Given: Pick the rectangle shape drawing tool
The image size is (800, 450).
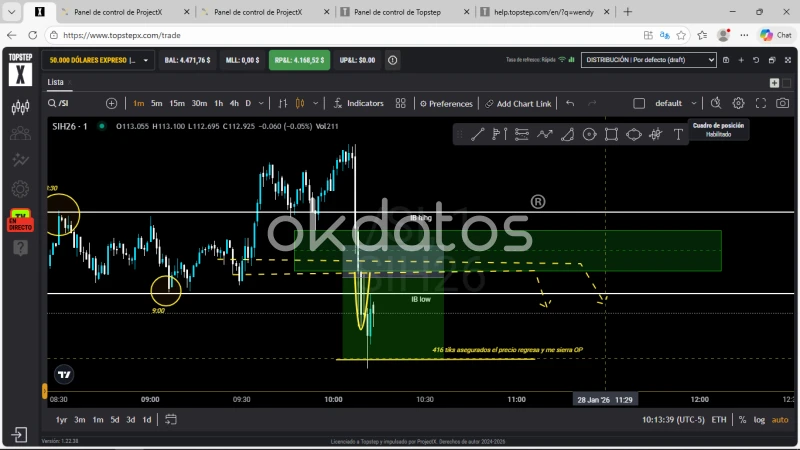Looking at the screenshot, I should click(x=611, y=134).
